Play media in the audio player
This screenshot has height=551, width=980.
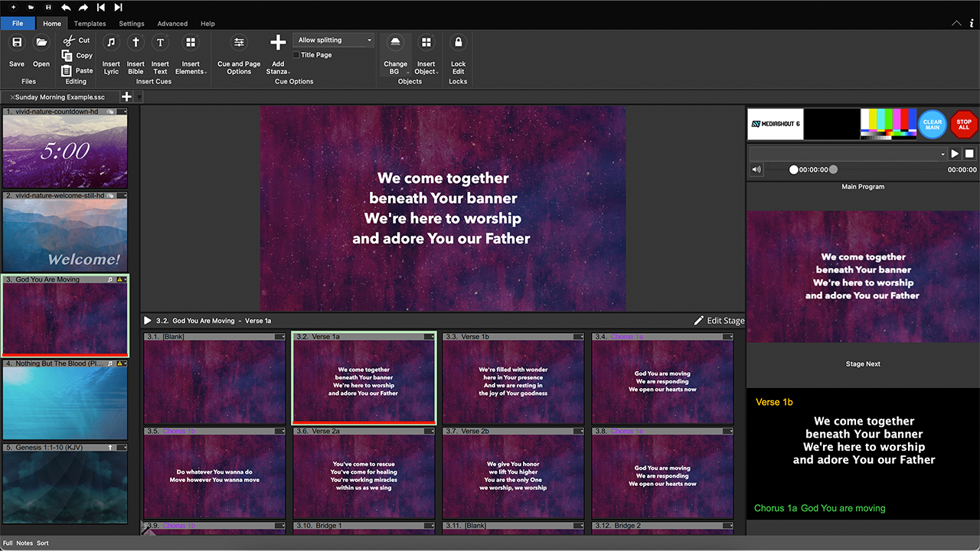point(955,154)
